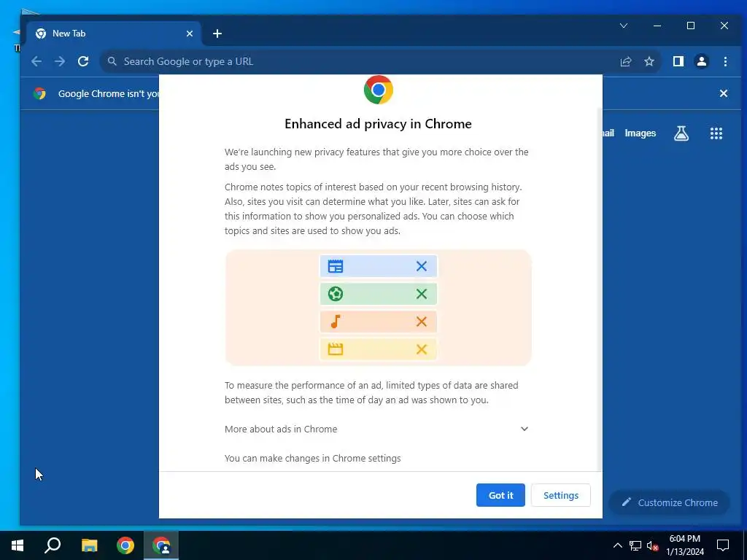Select the New Tab tab

coord(113,34)
